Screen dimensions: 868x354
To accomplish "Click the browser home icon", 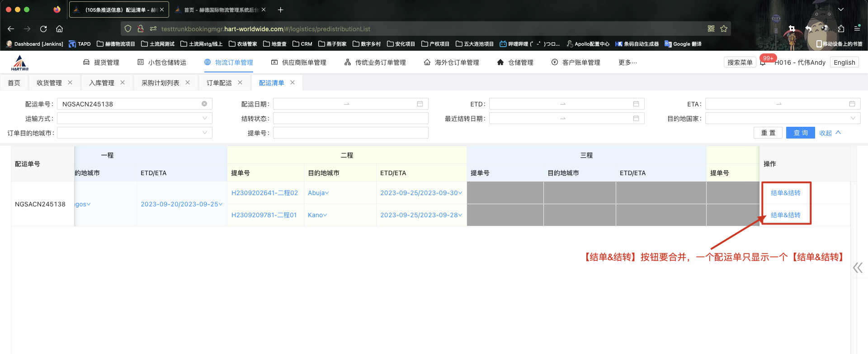I will (59, 29).
